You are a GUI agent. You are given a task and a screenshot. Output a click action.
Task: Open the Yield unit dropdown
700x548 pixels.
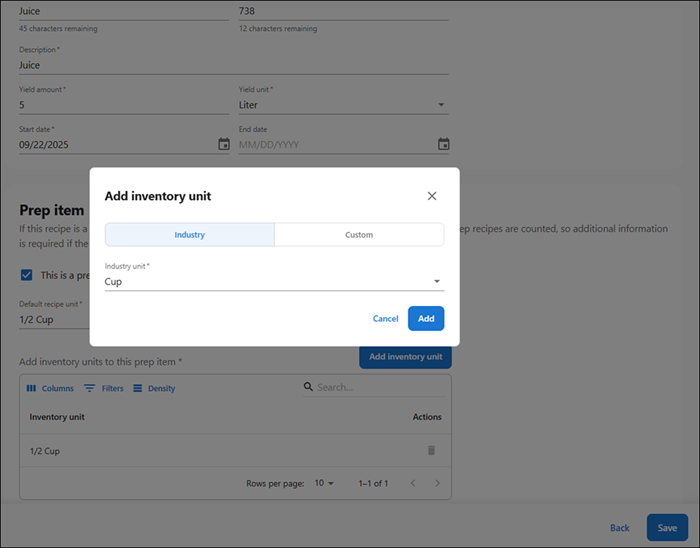tap(442, 105)
